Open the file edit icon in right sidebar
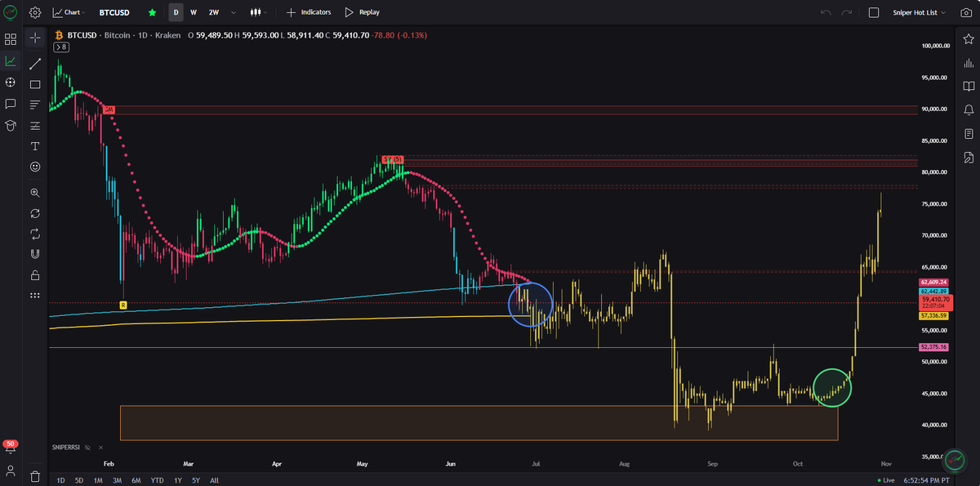Screen dimensions: 980x486 pyautogui.click(x=969, y=157)
